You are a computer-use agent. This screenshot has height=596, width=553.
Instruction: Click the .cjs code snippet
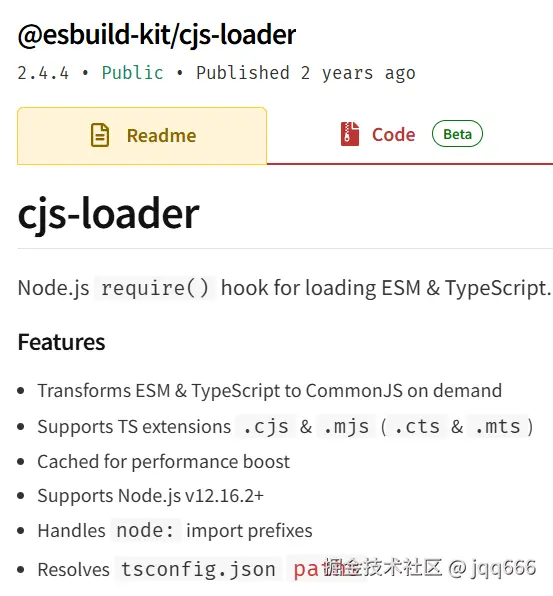266,426
